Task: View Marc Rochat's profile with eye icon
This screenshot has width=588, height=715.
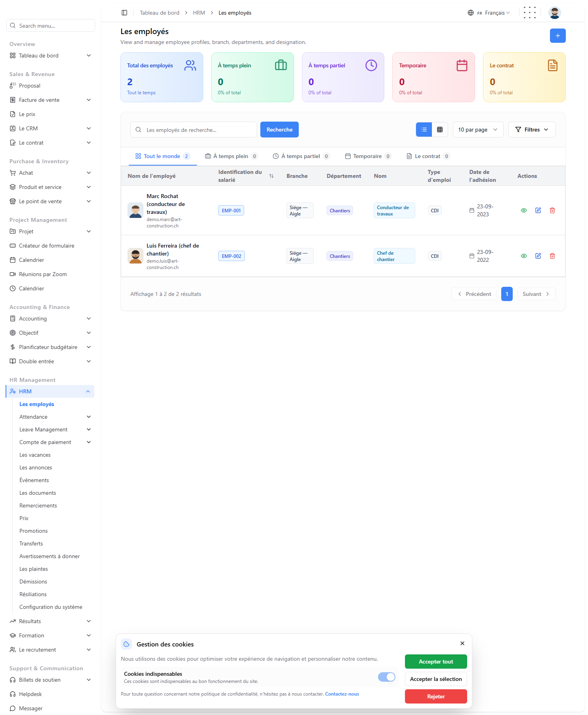Action: pyautogui.click(x=524, y=210)
